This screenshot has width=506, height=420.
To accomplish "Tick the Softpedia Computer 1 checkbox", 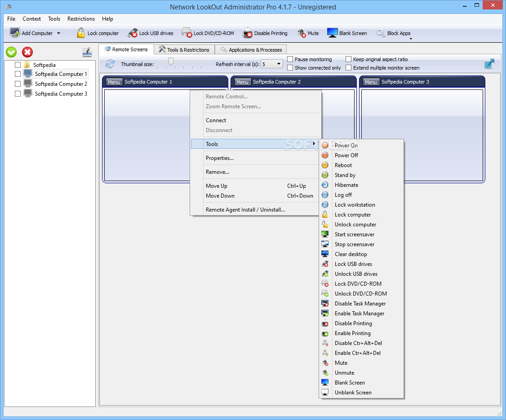I will pos(18,74).
